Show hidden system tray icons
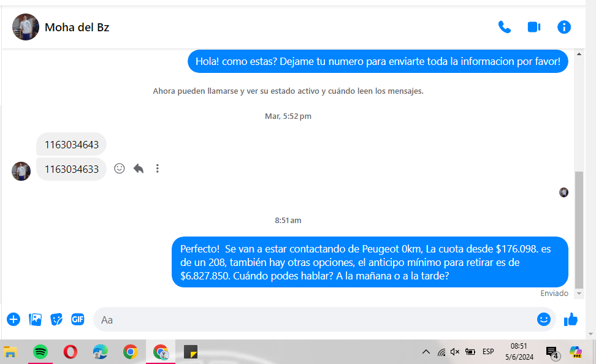This screenshot has width=596, height=364. pyautogui.click(x=426, y=352)
